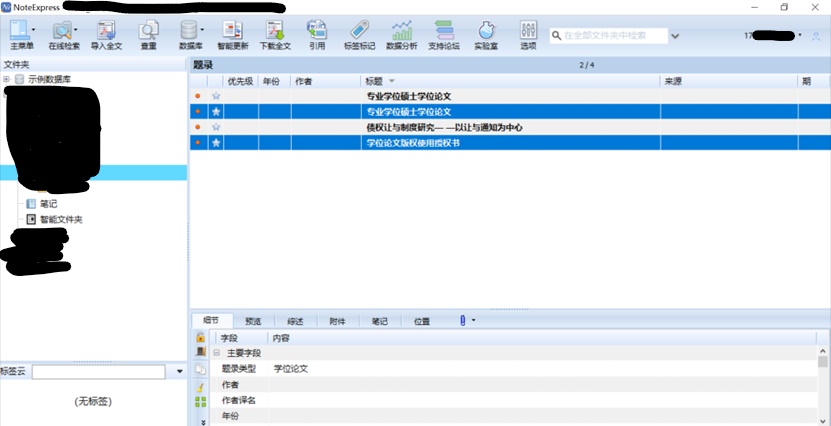Click the 引用 cite icon
The height and width of the screenshot is (426, 831).
click(x=317, y=31)
